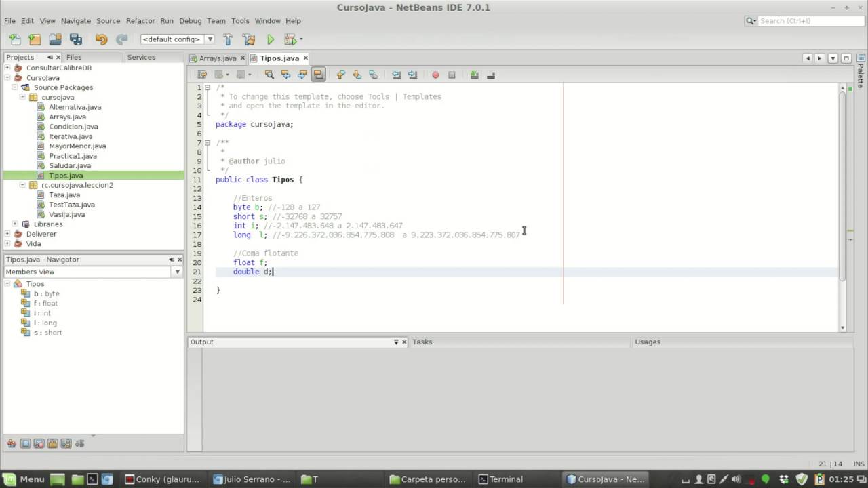Select Vasija.java in the project tree
The height and width of the screenshot is (488, 868).
(x=66, y=214)
